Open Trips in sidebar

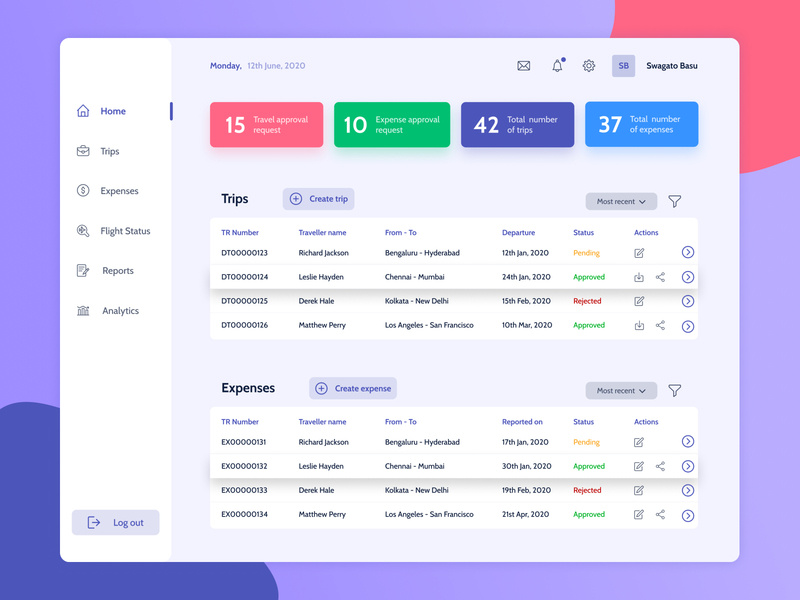point(97,151)
